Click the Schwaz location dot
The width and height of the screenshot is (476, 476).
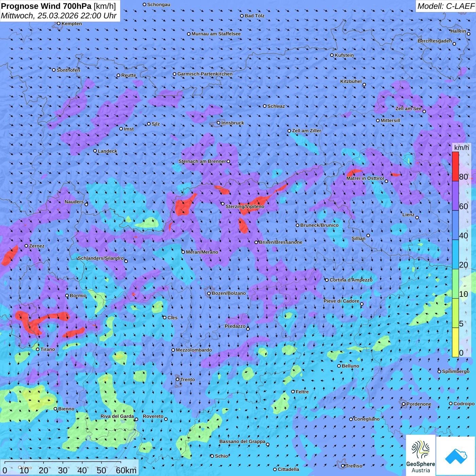pyautogui.click(x=265, y=106)
